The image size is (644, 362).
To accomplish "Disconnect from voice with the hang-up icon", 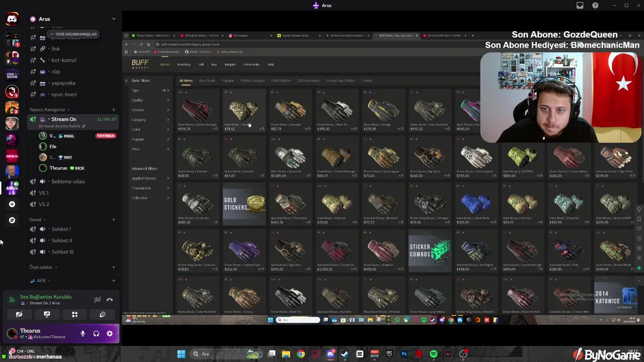I will (x=110, y=300).
